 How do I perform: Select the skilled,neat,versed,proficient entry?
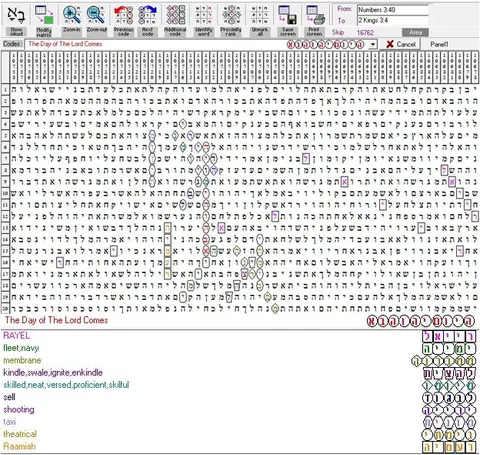(x=66, y=385)
